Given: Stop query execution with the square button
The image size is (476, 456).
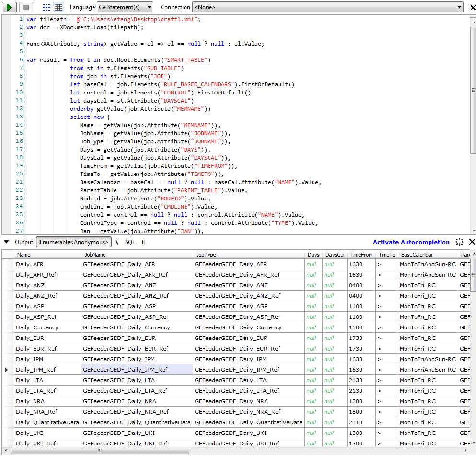Looking at the screenshot, I should click(x=26, y=7).
